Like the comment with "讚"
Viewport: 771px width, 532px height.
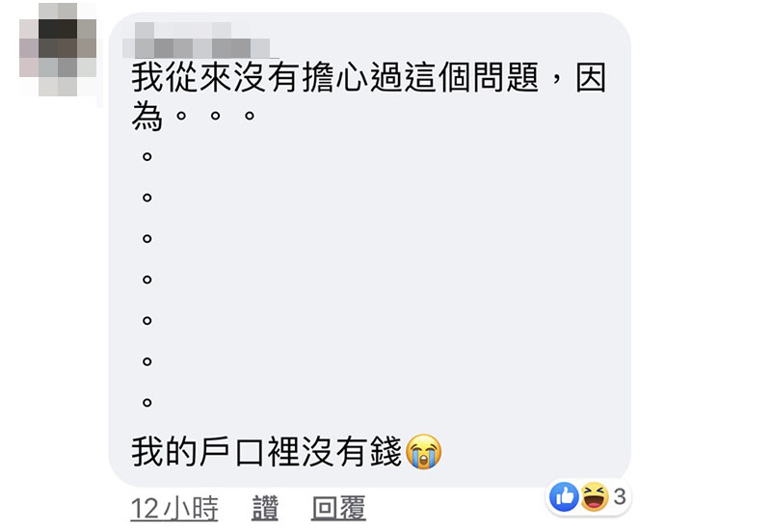[265, 508]
